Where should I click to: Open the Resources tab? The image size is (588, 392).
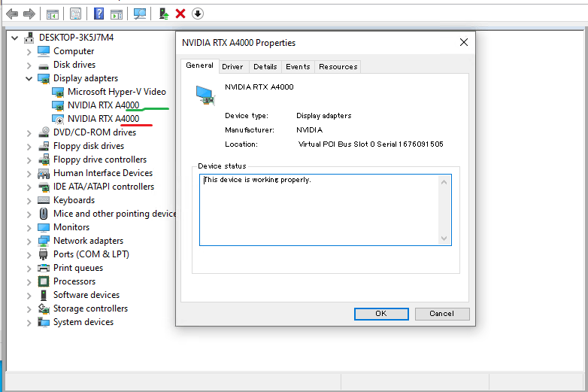(x=338, y=67)
